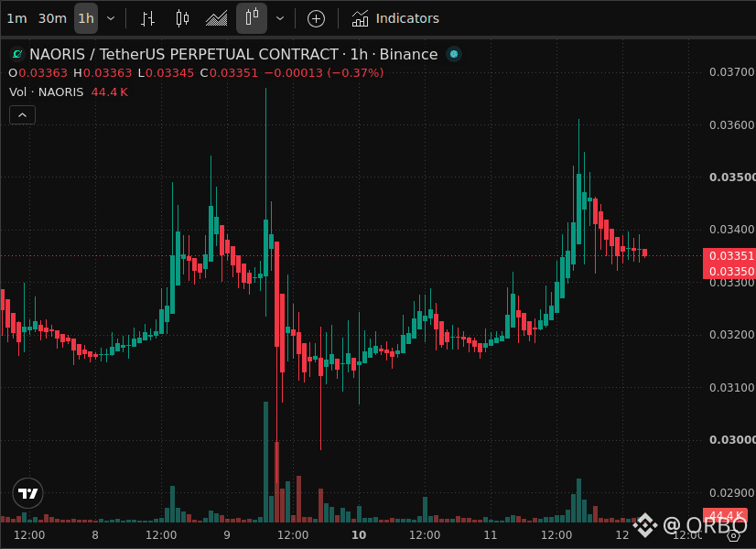Click date label 11 on time axis

491,535
